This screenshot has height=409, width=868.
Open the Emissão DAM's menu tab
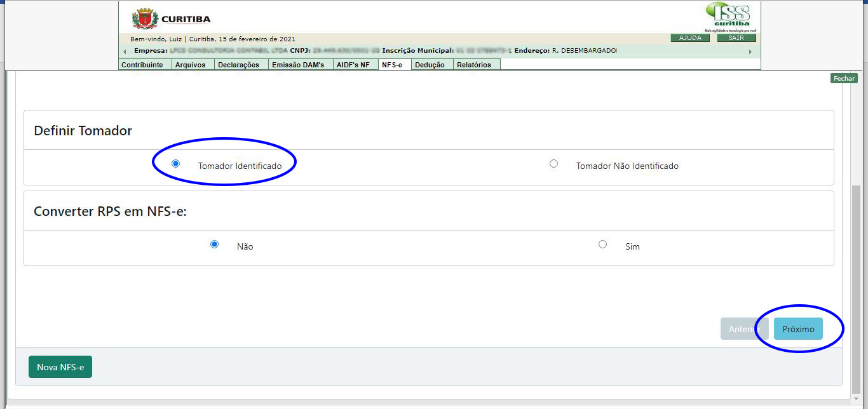(298, 65)
